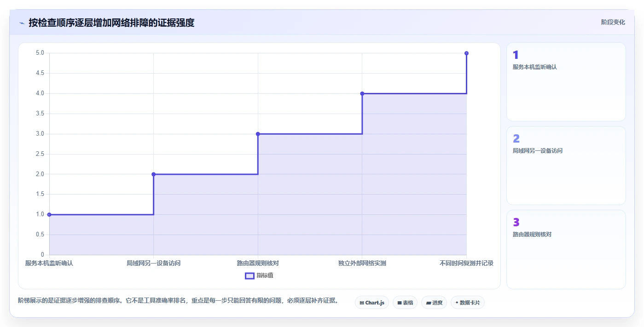644x327 pixels.
Task: Click the 进度 chip
Action: pos(434,303)
